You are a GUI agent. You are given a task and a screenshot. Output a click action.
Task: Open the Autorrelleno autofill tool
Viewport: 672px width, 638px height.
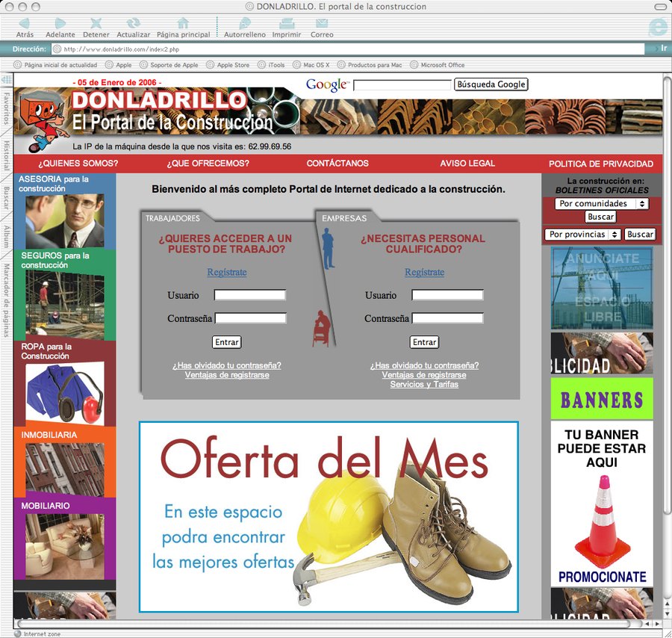(245, 24)
